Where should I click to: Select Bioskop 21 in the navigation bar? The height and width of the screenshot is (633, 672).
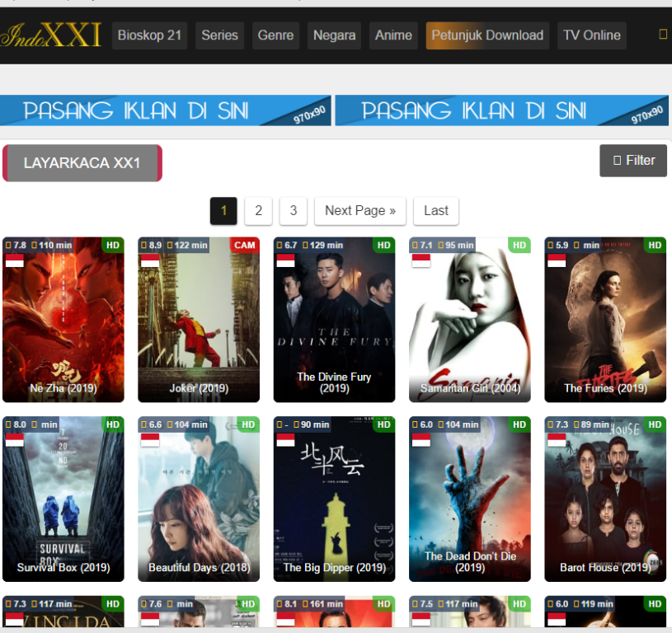coord(149,35)
